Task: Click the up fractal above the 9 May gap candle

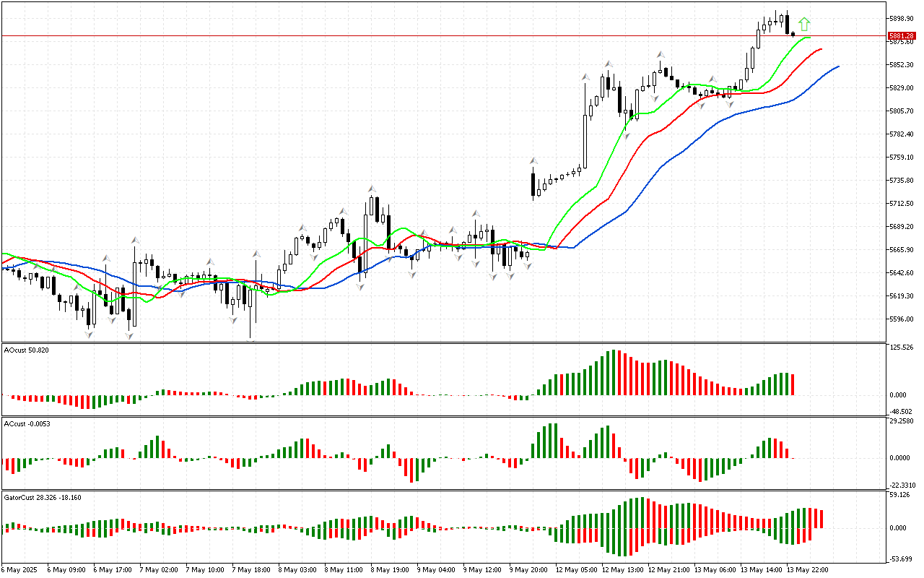Action: 533,161
